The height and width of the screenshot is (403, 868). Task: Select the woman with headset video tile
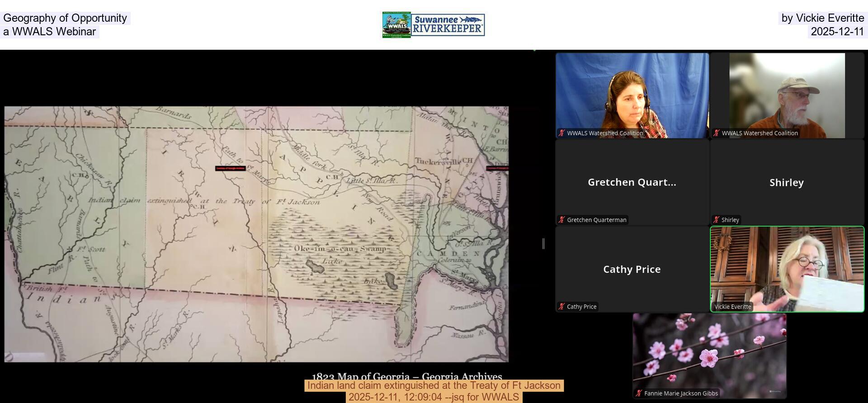[x=632, y=95]
